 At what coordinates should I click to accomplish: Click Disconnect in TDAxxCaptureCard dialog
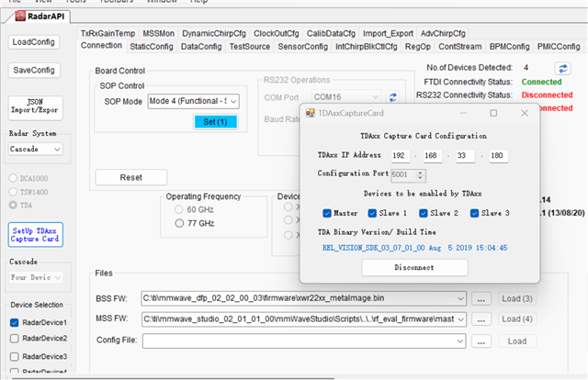point(414,268)
